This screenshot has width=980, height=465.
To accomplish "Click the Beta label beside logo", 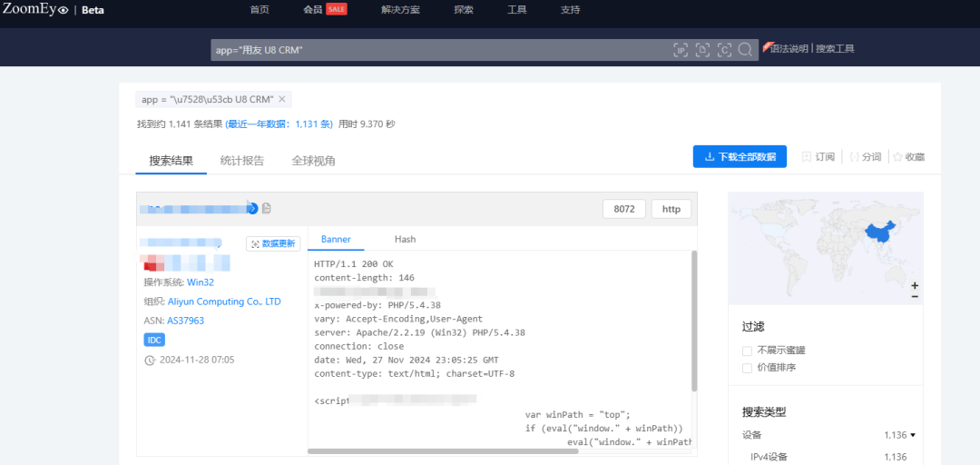I will tap(93, 11).
